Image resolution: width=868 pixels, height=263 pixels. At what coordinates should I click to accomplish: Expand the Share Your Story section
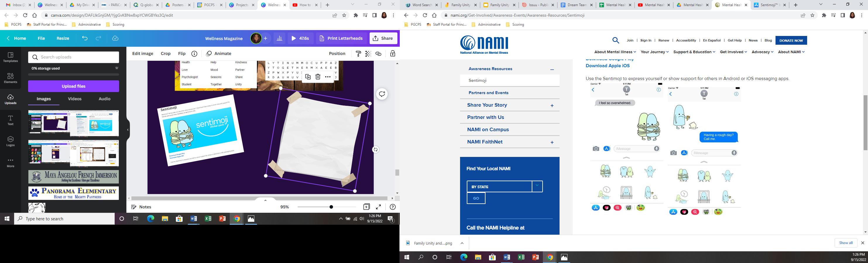552,105
